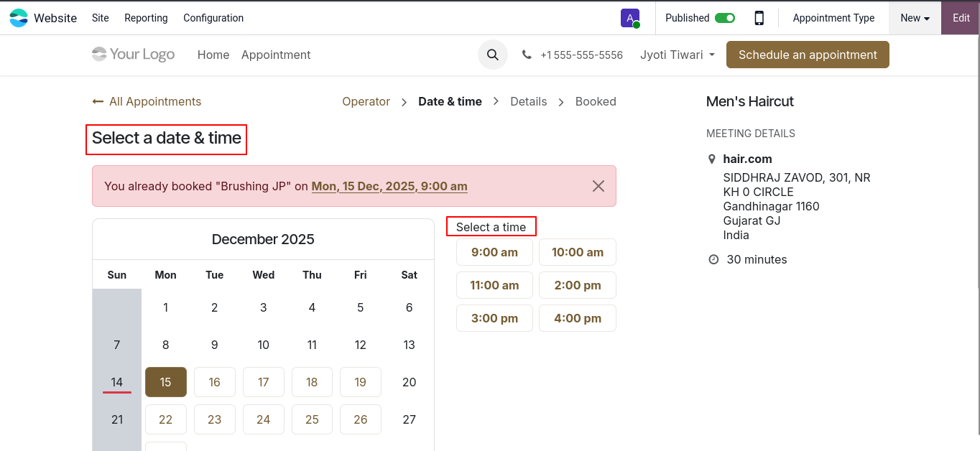Click the search magnifier icon
Screen dimensions: 980x451
(x=493, y=55)
